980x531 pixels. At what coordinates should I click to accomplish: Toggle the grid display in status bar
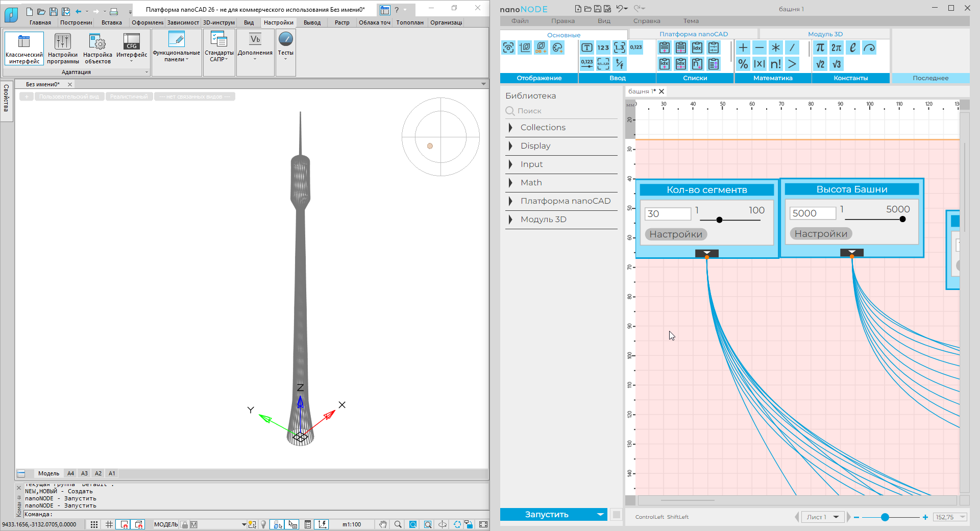tap(109, 524)
